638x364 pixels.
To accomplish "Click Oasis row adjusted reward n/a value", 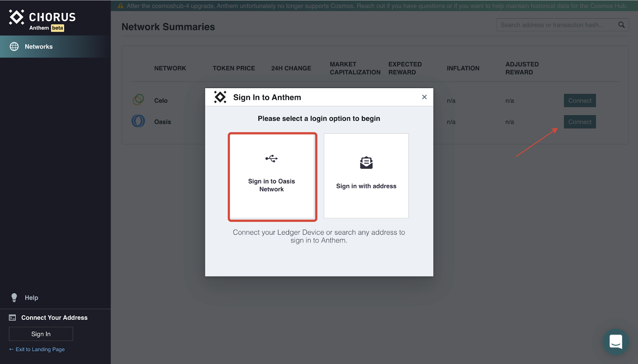I will coord(510,122).
